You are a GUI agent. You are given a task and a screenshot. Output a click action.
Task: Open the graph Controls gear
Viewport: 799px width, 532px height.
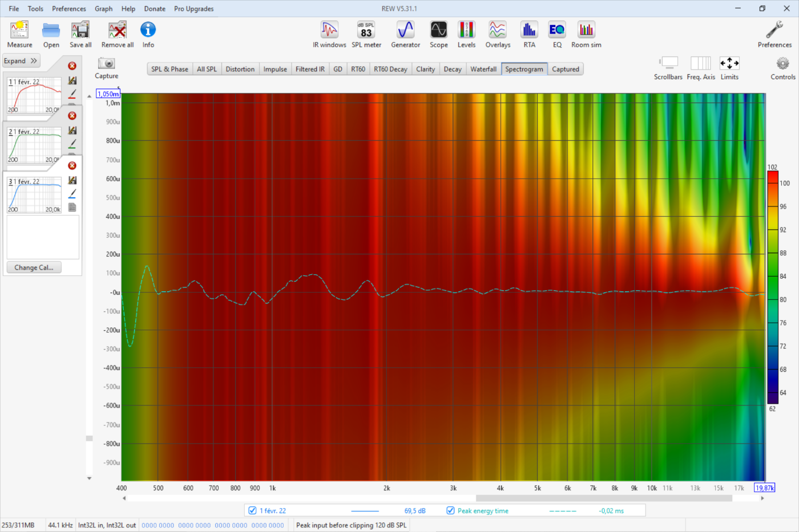(x=782, y=64)
